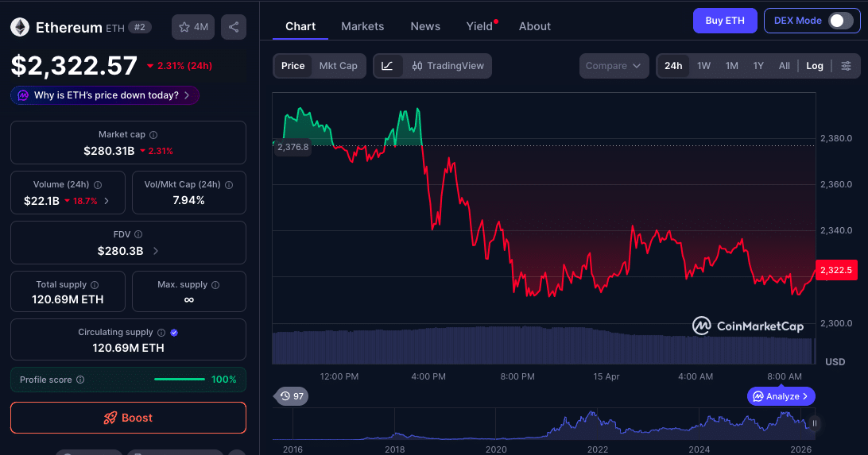Screen dimensions: 868x455
Task: Select the line chart type icon
Action: (388, 66)
